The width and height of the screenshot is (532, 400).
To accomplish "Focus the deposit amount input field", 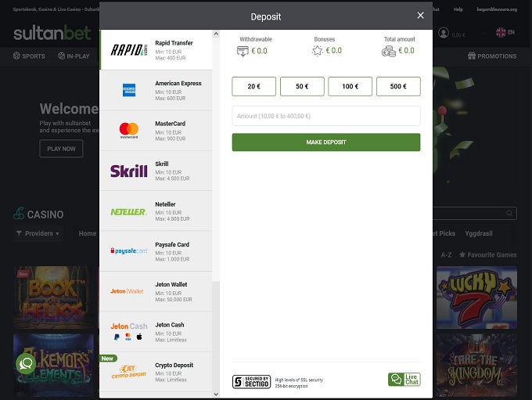I will click(x=326, y=116).
